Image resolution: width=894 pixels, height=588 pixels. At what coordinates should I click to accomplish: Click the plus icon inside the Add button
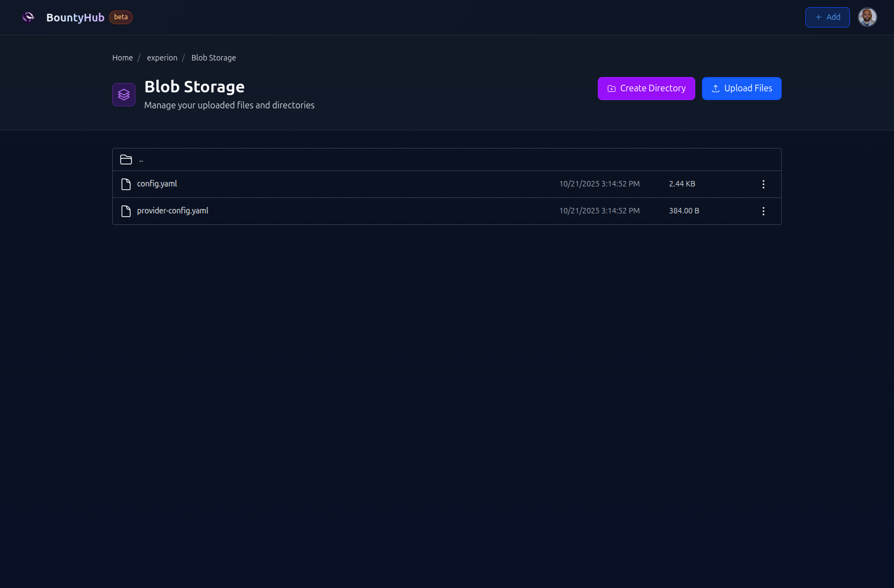tap(817, 17)
